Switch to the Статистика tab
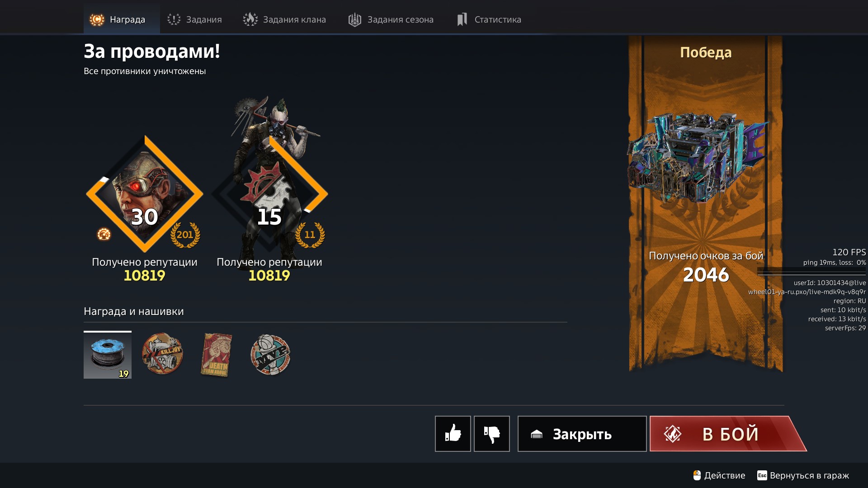This screenshot has width=868, height=488. [489, 19]
